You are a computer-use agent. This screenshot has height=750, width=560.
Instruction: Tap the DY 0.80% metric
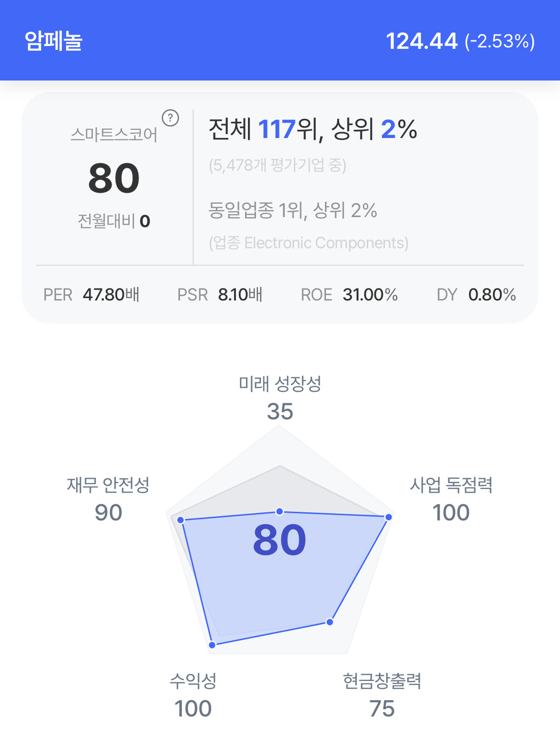(476, 295)
